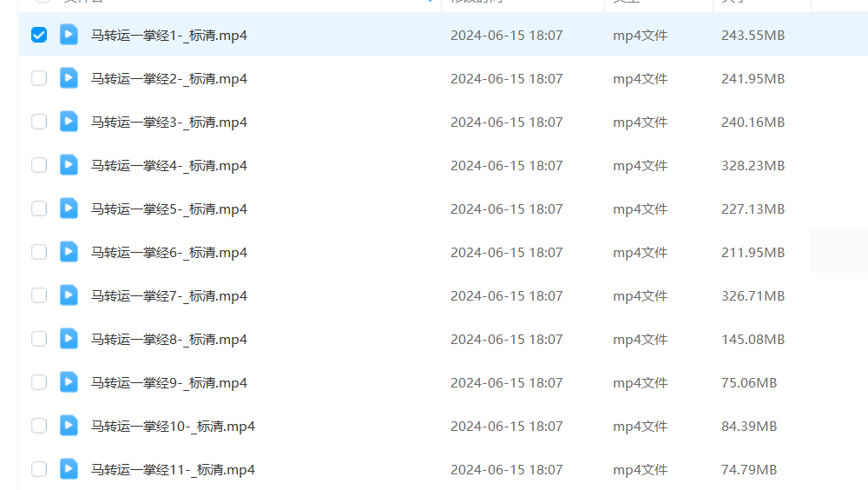Click the play icon beside 马转运一掌经10-_标清.mp4
The width and height of the screenshot is (868, 490).
point(69,426)
